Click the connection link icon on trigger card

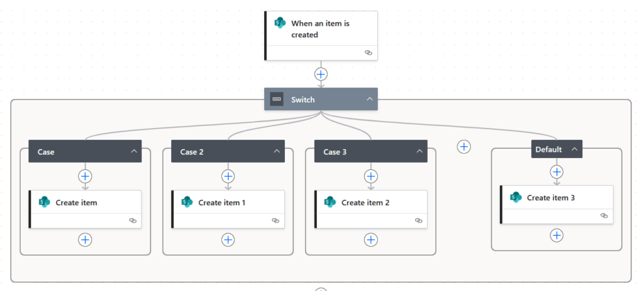pyautogui.click(x=369, y=53)
